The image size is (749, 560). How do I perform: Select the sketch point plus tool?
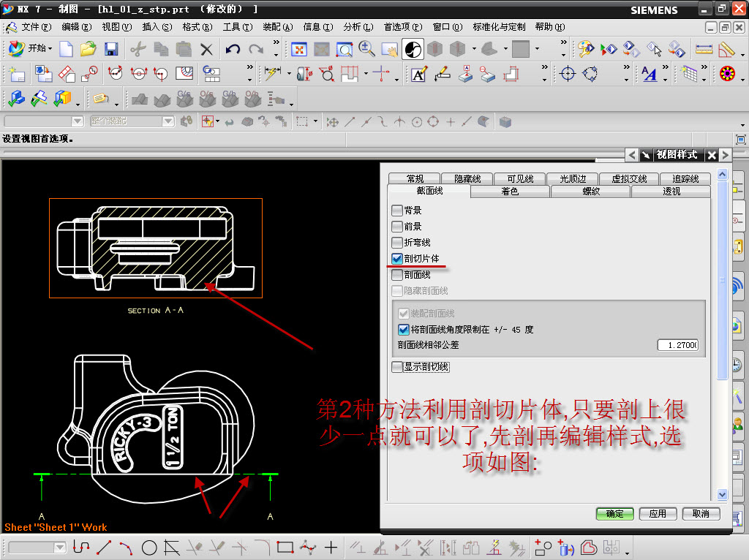[331, 548]
